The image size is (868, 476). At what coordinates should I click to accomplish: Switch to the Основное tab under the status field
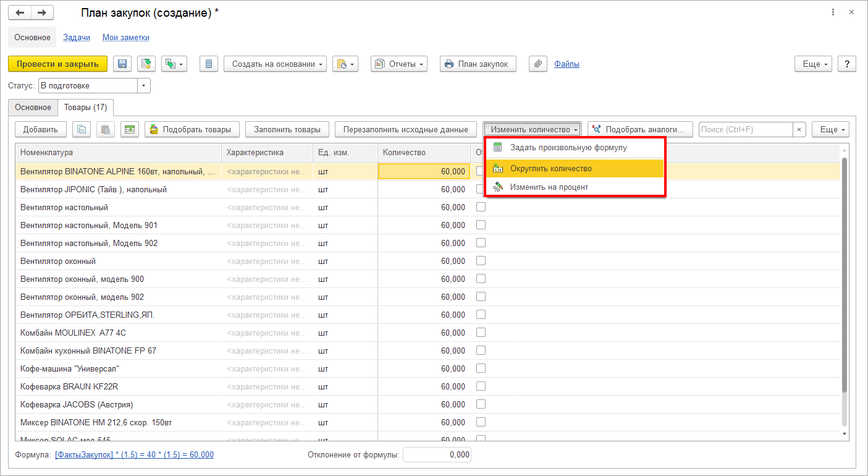click(33, 107)
